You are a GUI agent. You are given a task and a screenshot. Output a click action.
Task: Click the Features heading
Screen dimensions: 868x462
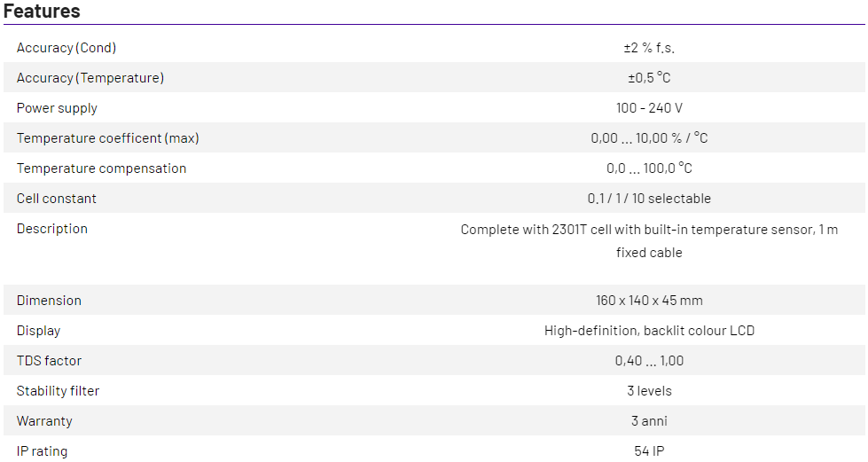click(42, 12)
